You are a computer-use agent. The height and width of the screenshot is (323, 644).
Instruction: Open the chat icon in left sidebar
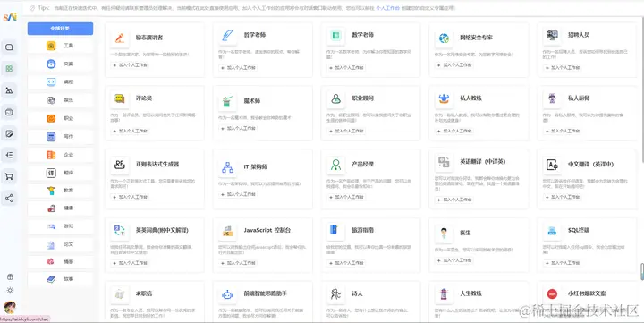[9, 47]
